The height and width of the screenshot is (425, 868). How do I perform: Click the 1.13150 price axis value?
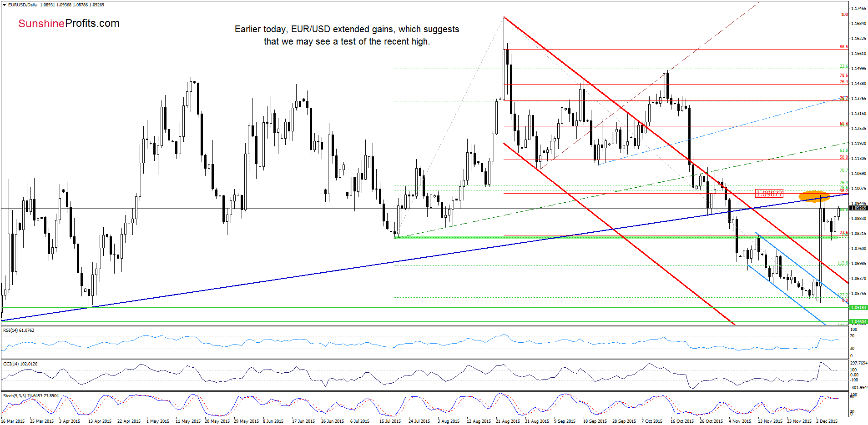pos(858,114)
